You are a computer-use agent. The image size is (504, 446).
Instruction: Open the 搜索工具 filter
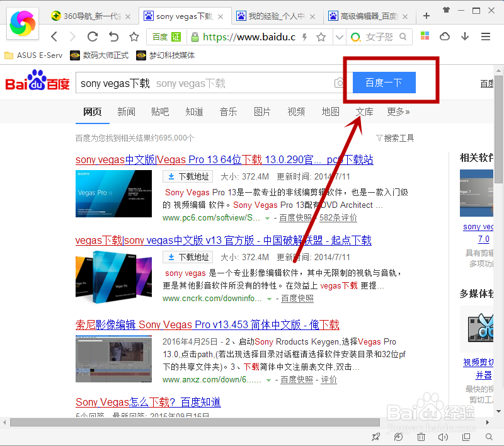click(x=395, y=138)
